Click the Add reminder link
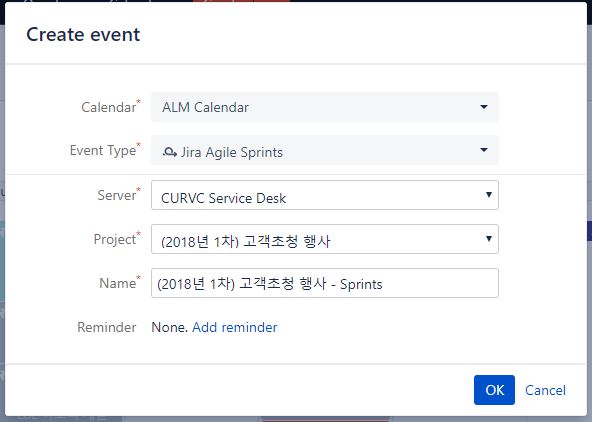Screen dimensions: 592x422 pos(234,327)
